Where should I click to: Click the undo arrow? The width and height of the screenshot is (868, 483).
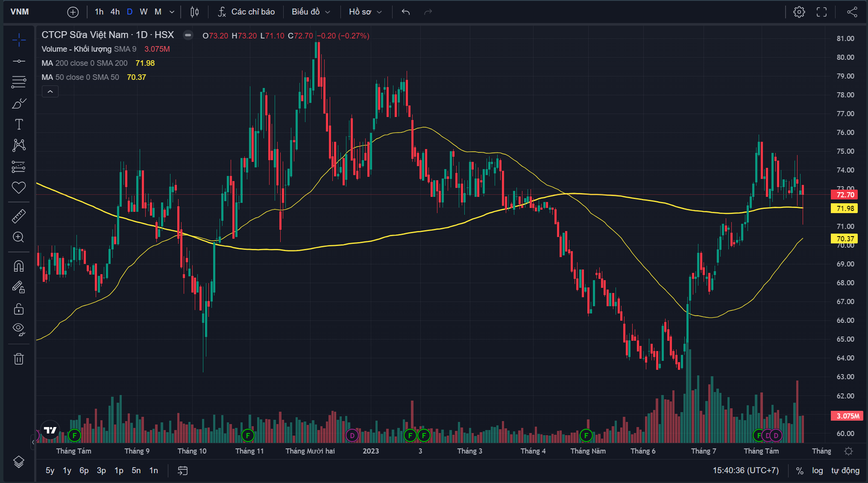tap(406, 12)
